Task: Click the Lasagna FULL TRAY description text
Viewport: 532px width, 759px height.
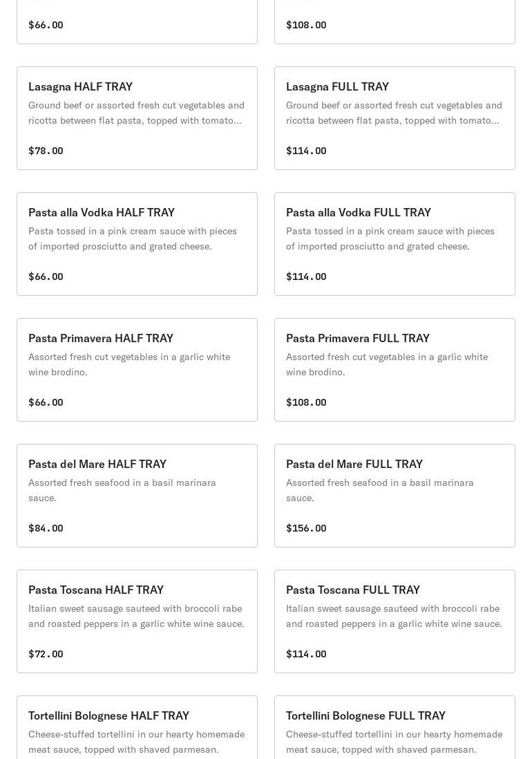Action: 394,113
